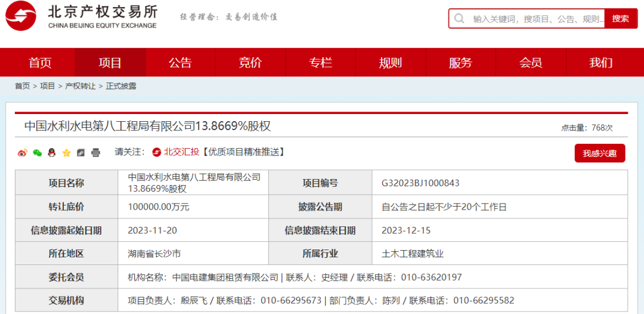
Task: Click the 披露公告期 label cell
Action: (320, 207)
